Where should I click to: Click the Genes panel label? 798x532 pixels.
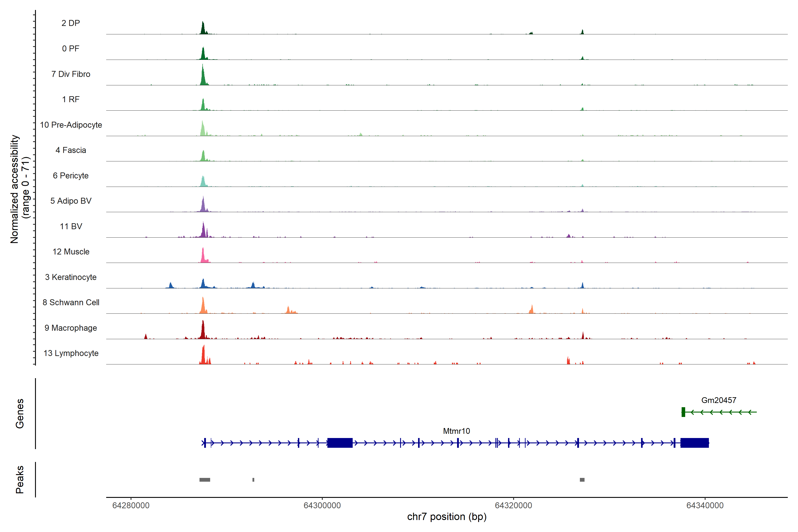20,414
